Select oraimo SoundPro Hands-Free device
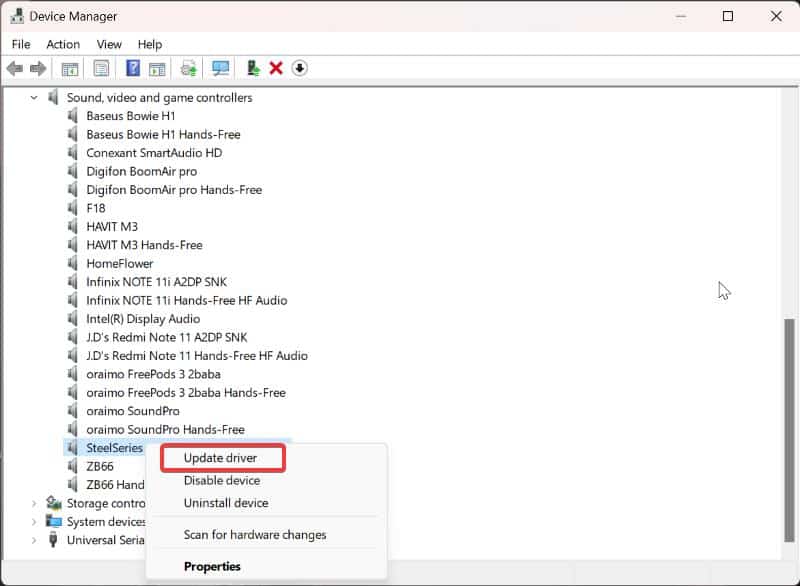Viewport: 800px width, 586px height. (165, 429)
